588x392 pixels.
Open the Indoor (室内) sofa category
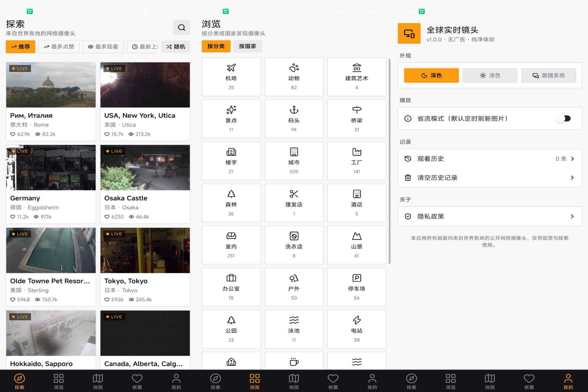click(231, 245)
